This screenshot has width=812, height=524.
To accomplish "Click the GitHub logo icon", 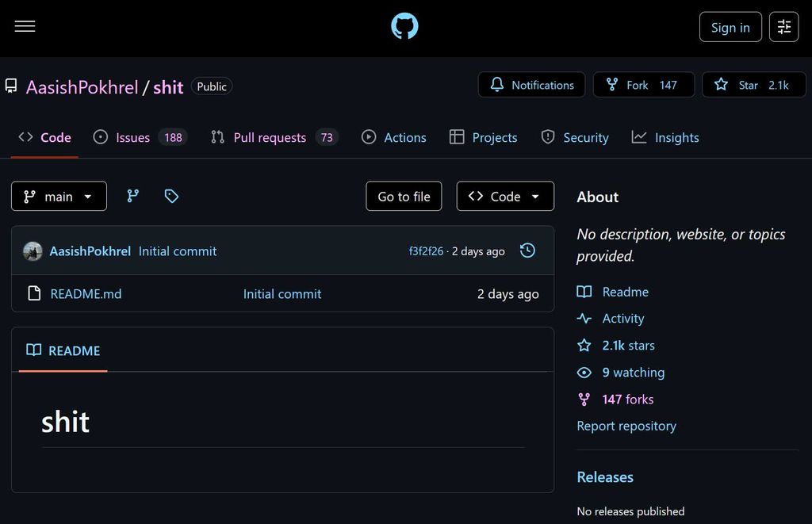I will (404, 26).
